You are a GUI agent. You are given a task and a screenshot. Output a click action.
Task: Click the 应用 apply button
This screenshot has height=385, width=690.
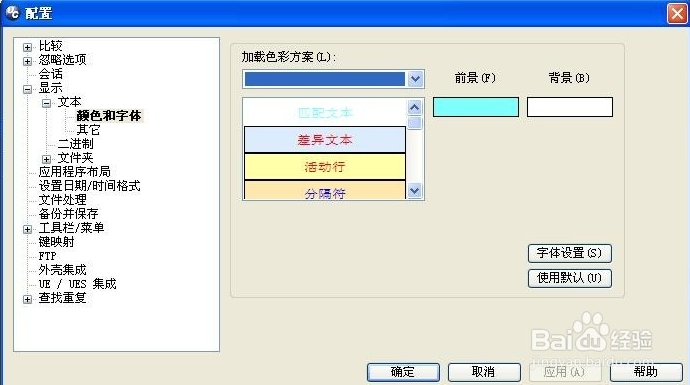(565, 372)
